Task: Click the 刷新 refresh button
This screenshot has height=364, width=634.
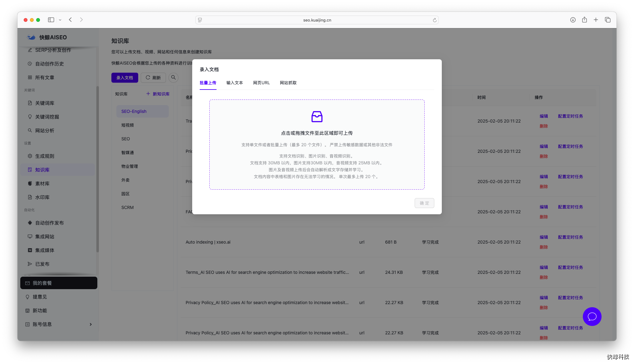Action: (x=153, y=78)
